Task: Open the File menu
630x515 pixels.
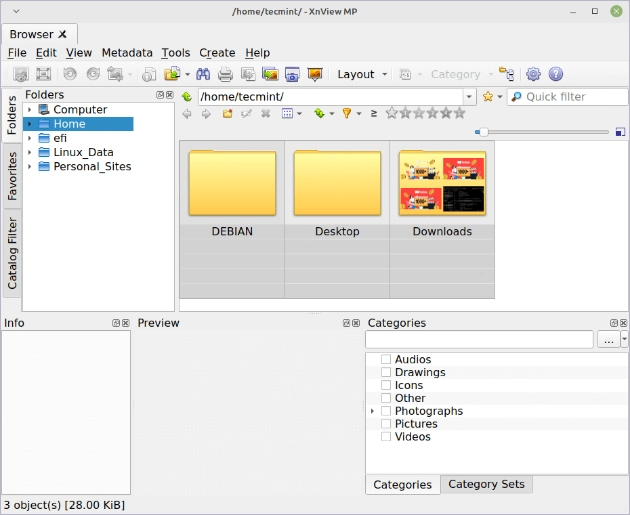Action: coord(17,53)
